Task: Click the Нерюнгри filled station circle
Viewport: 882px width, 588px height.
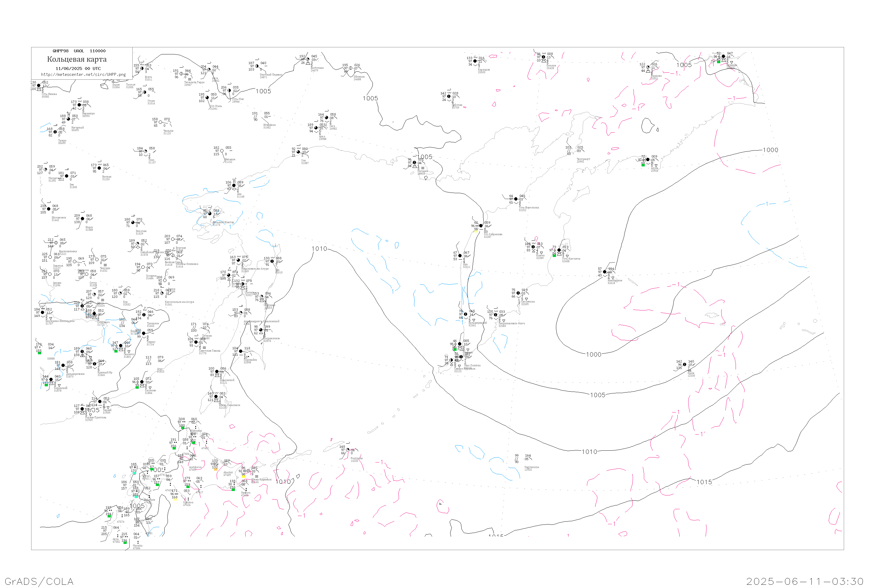Action: click(79, 105)
